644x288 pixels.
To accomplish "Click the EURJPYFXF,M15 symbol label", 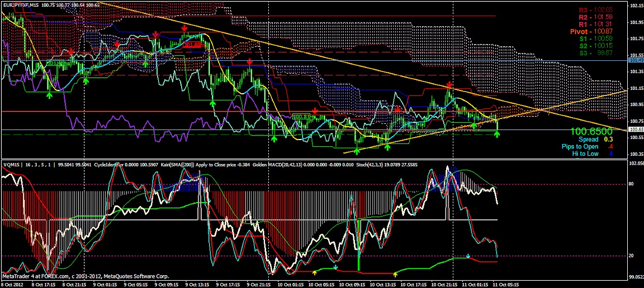I will pyautogui.click(x=23, y=4).
